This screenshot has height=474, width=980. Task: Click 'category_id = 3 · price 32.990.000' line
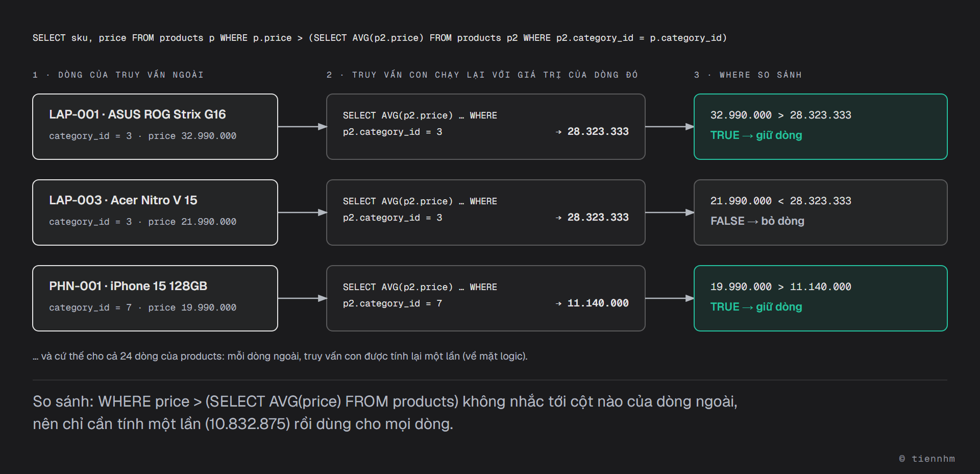[142, 136]
